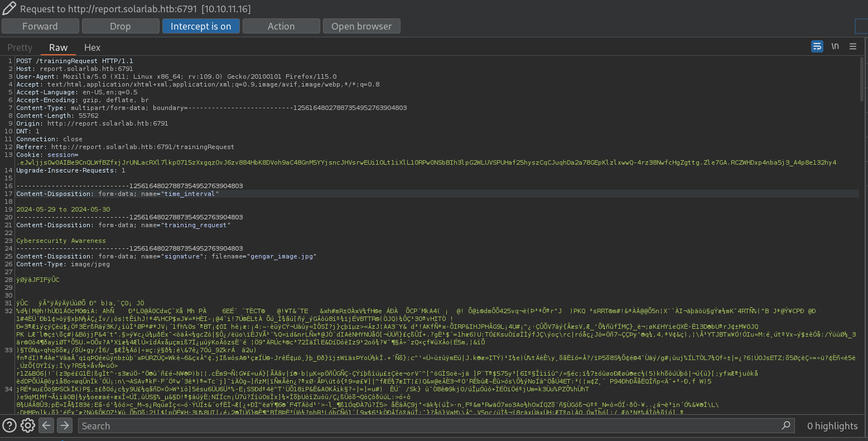
Task: Click the ÿØÿàJFIFÿÛC binary data line
Action: pos(37,280)
